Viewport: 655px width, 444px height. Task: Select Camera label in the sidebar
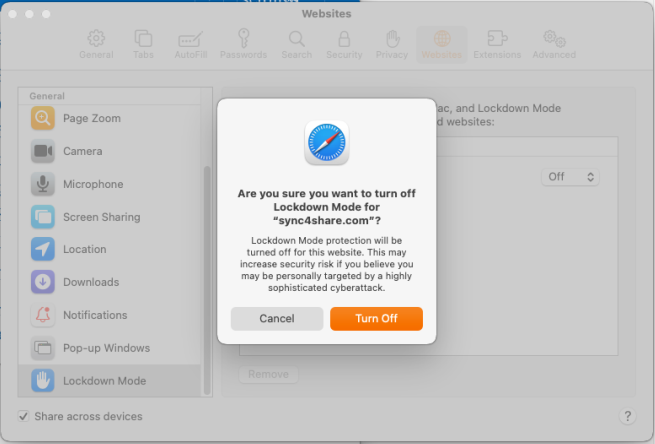(83, 151)
